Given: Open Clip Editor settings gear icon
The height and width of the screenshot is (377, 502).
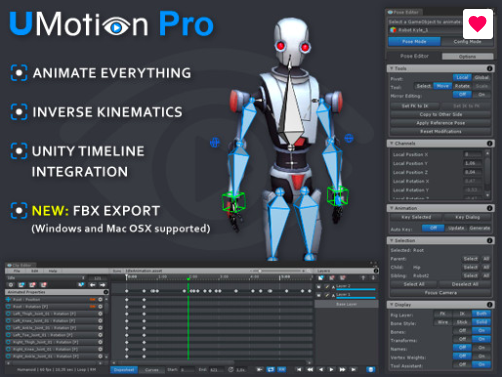Looking at the screenshot, I should (x=11, y=285).
